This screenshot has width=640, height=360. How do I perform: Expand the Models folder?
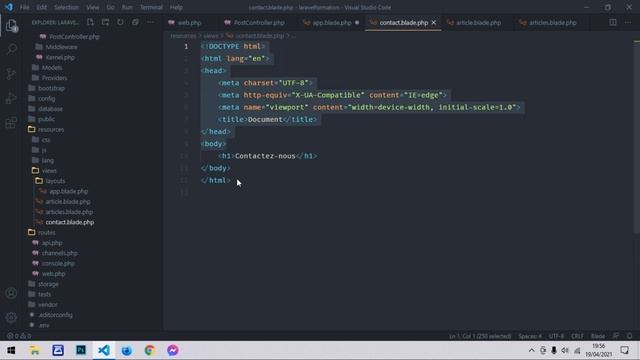pyautogui.click(x=52, y=68)
